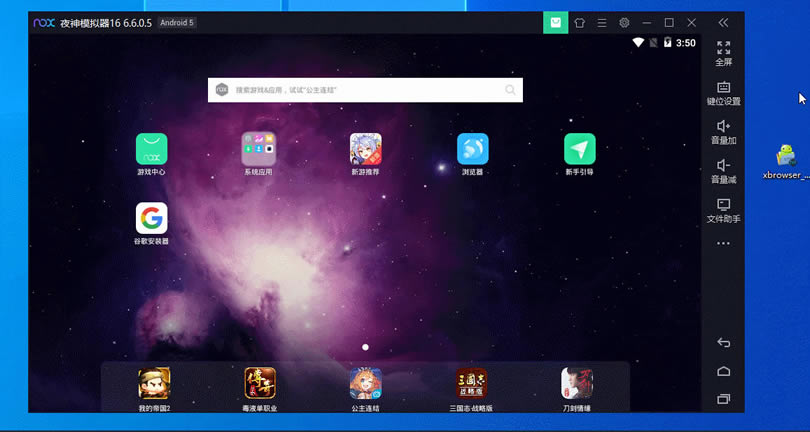Open the 三国志·战略版 game

471,383
